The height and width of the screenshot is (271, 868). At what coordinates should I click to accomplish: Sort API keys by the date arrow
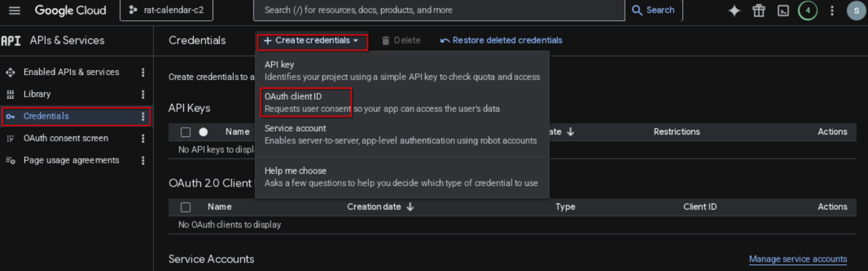pyautogui.click(x=571, y=132)
